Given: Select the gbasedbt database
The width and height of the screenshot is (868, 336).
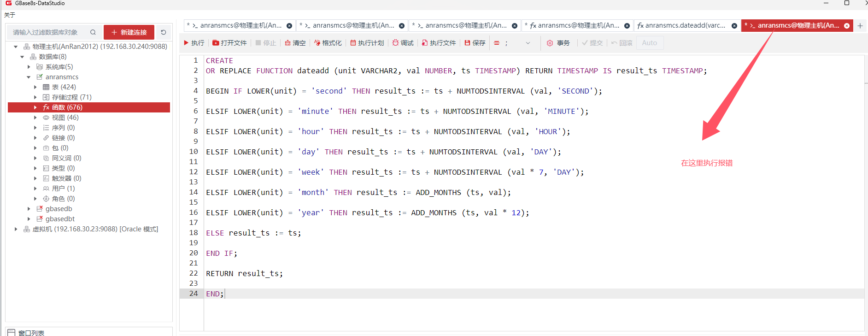Looking at the screenshot, I should click(x=60, y=219).
